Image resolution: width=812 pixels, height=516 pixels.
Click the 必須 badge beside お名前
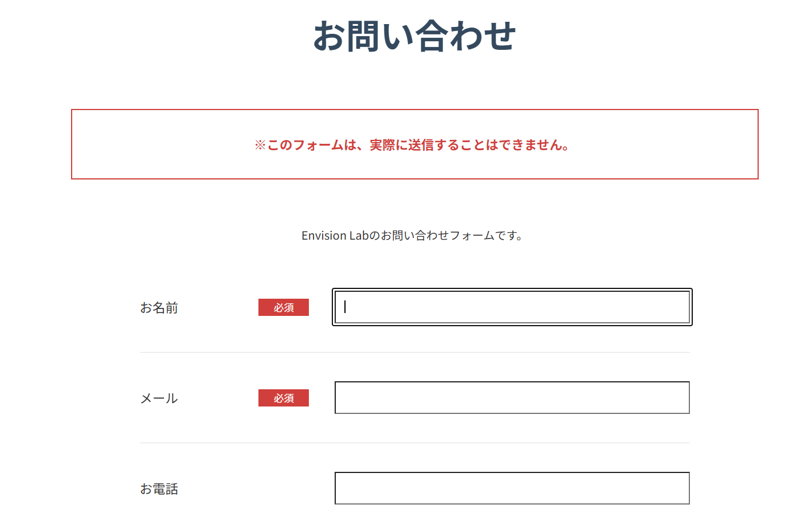(284, 307)
